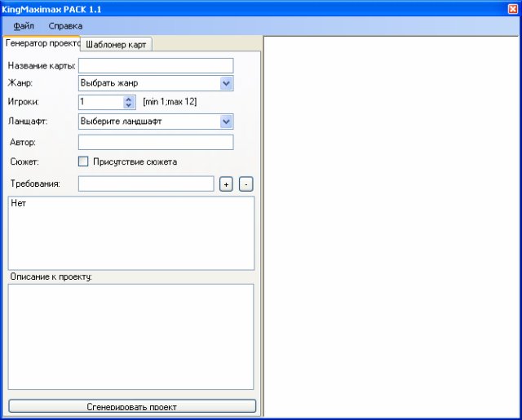
Task: Open the Файл menu
Action: click(24, 26)
